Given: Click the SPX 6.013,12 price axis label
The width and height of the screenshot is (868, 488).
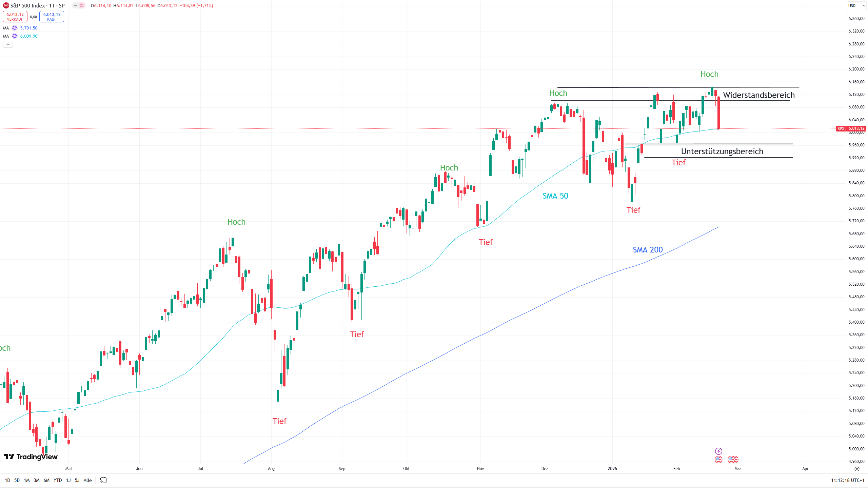Looking at the screenshot, I should click(851, 128).
